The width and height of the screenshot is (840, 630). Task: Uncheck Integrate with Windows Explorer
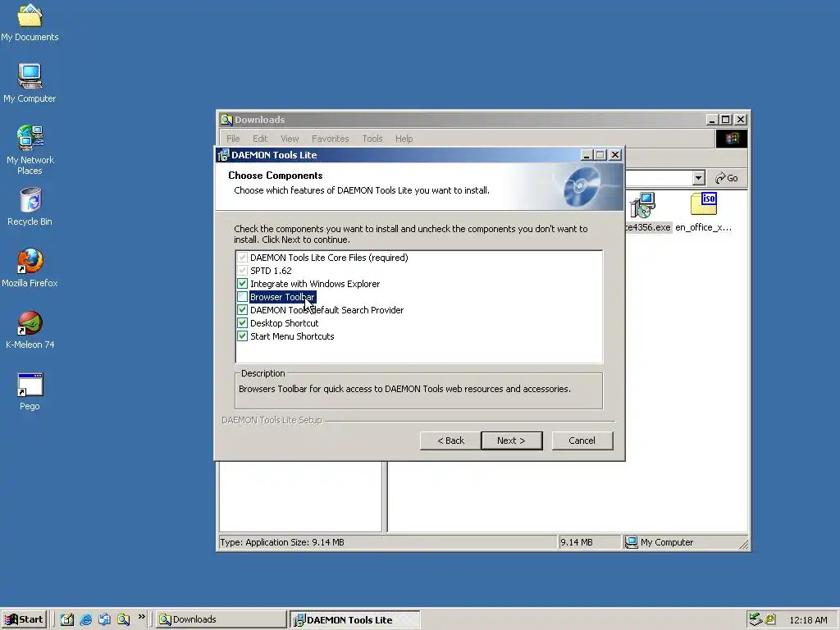point(242,284)
